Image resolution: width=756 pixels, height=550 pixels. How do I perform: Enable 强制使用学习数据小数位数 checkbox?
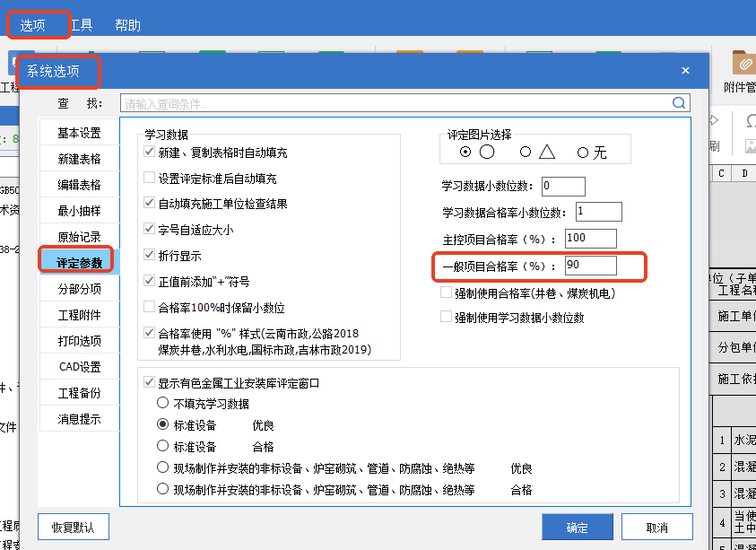[446, 317]
